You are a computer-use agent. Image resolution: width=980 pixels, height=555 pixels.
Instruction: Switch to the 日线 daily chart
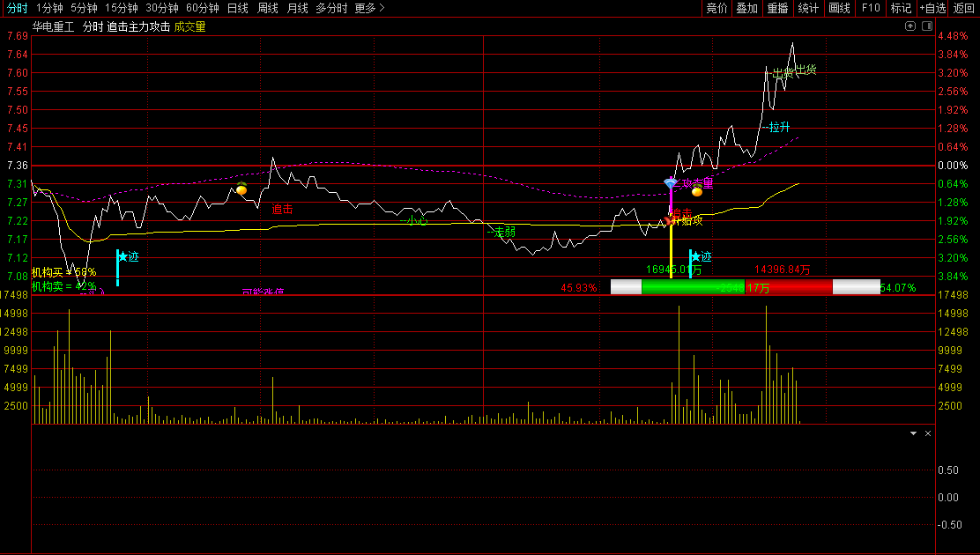tap(237, 8)
